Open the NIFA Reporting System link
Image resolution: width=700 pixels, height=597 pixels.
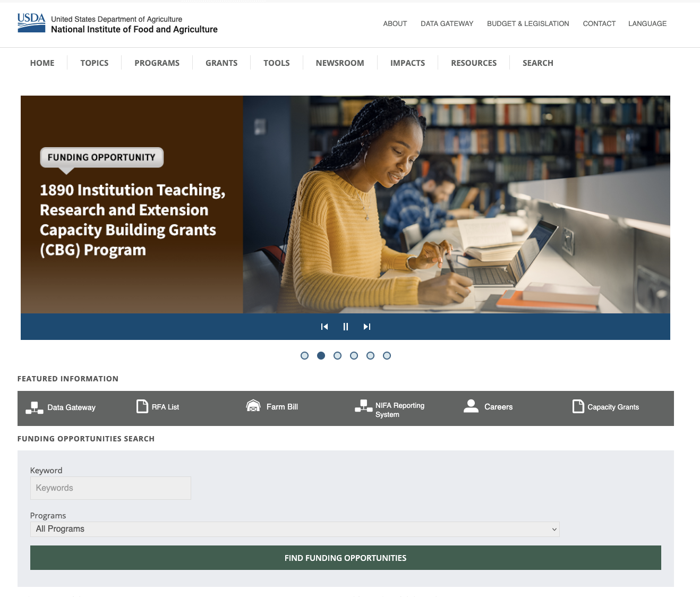400,410
